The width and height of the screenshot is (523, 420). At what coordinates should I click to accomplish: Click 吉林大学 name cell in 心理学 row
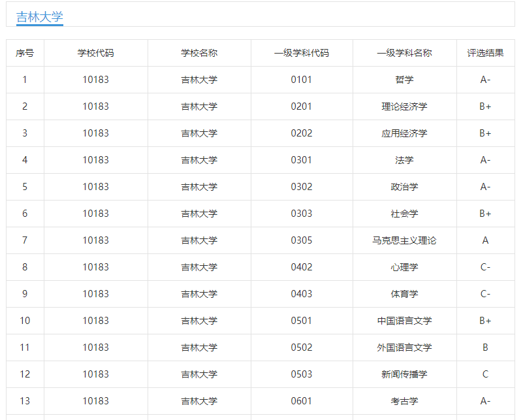point(199,267)
